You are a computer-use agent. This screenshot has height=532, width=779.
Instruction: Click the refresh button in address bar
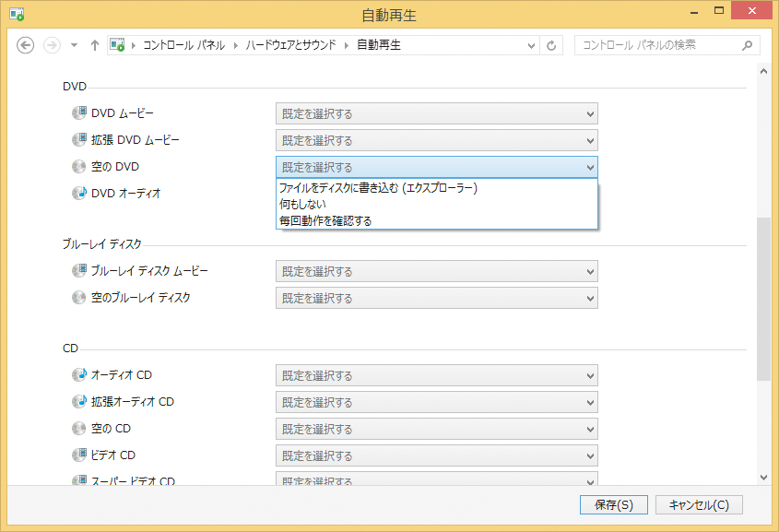click(551, 46)
